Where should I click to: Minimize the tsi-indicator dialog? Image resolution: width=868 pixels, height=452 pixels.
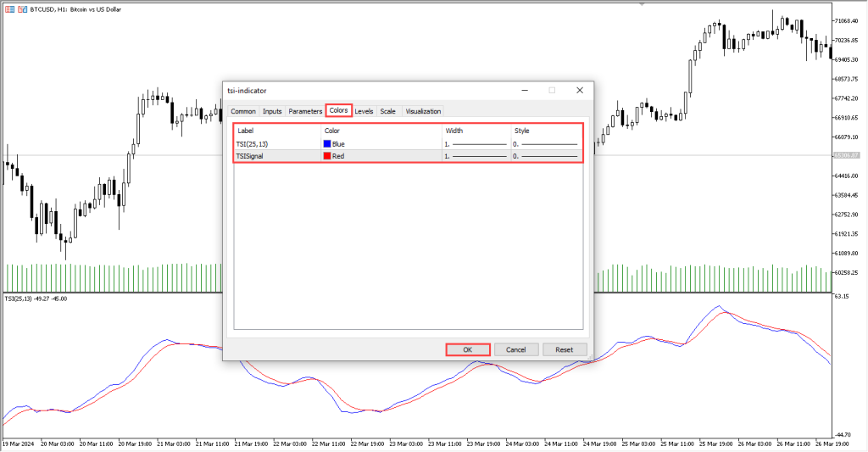pos(525,90)
